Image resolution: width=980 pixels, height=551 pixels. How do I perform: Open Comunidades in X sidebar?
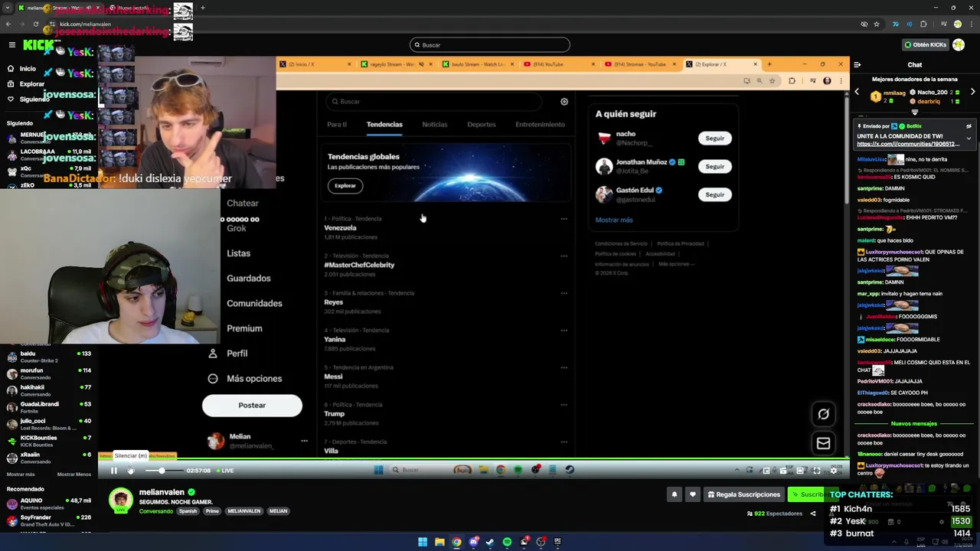[254, 304]
